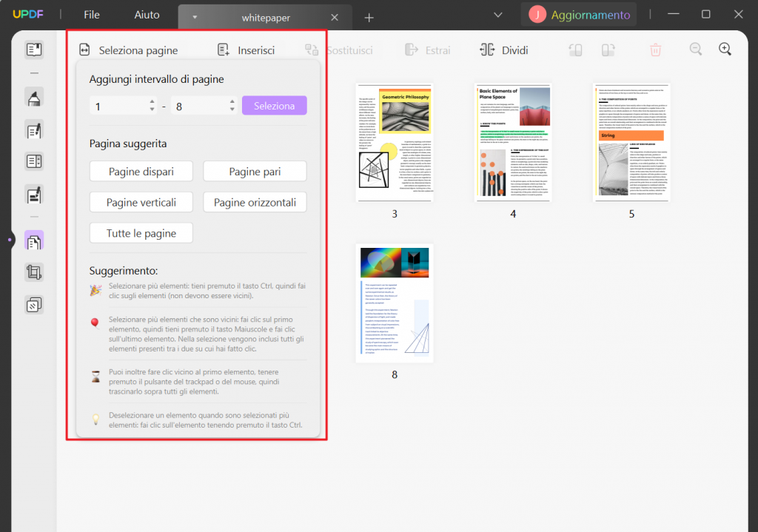This screenshot has height=532, width=758.
Task: Click the Seleziona button
Action: tap(274, 105)
